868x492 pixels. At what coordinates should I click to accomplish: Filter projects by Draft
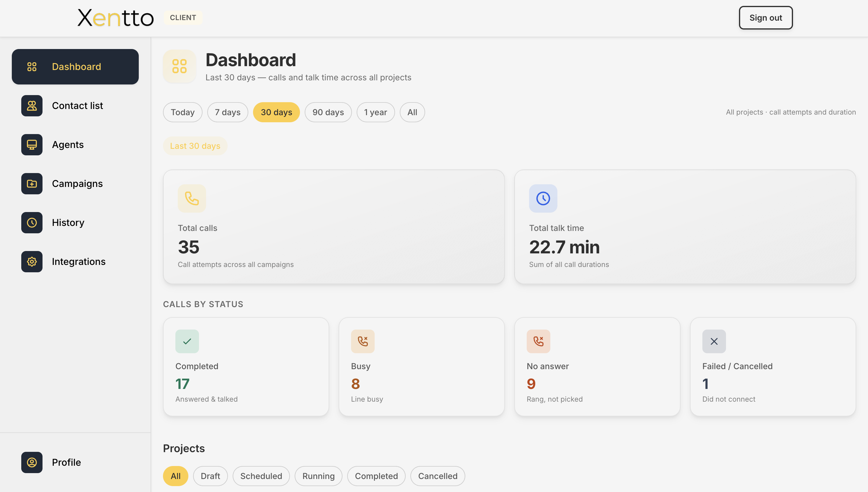(211, 476)
